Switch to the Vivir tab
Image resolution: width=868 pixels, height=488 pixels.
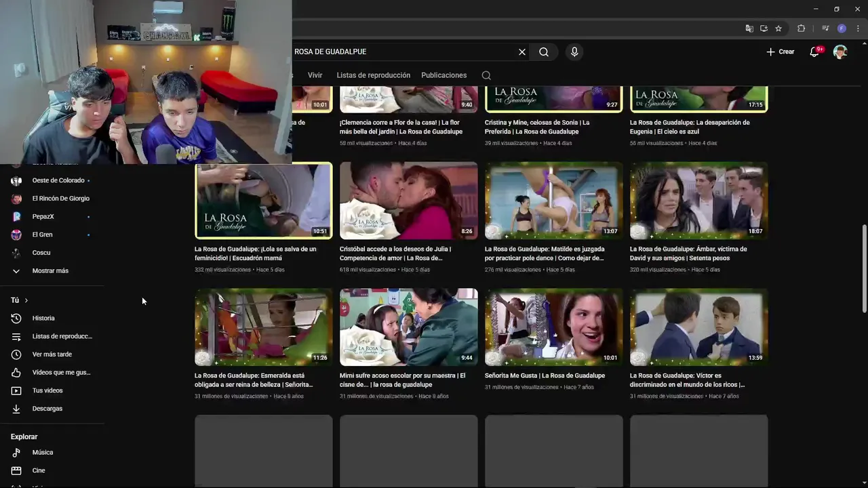point(315,75)
